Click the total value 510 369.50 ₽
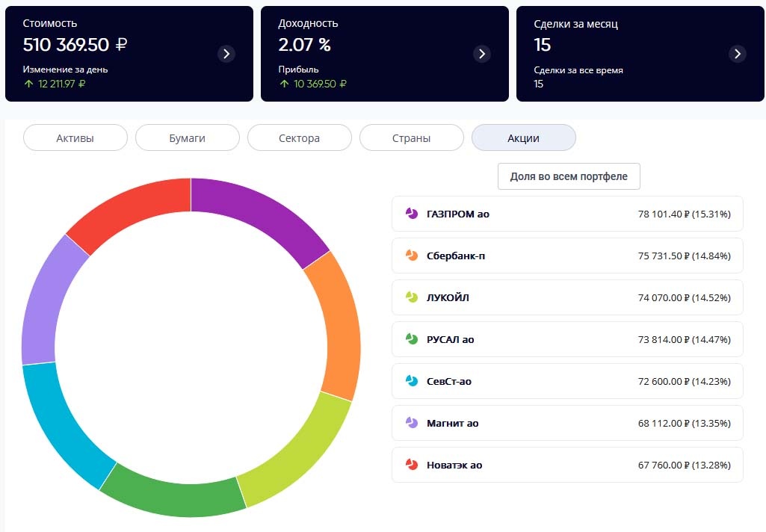The width and height of the screenshot is (766, 532). pyautogui.click(x=75, y=44)
